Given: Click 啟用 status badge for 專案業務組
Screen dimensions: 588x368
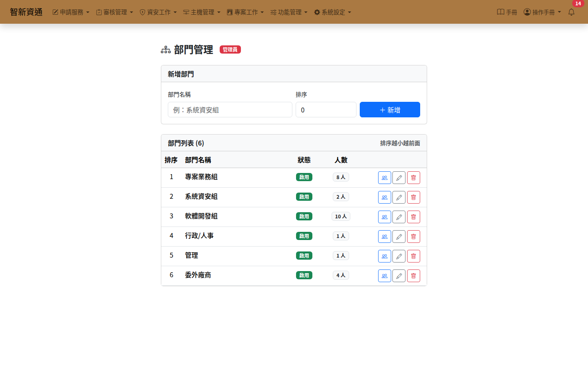Looking at the screenshot, I should (x=304, y=177).
